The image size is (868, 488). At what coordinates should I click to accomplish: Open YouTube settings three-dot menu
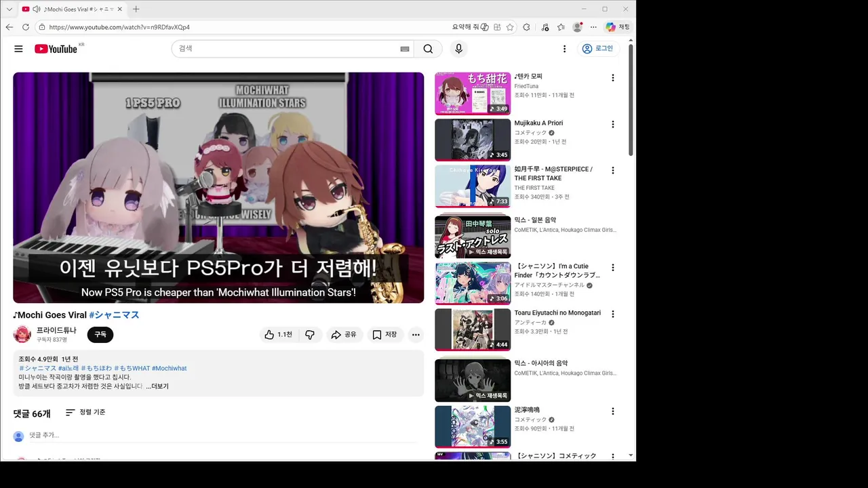pos(564,49)
